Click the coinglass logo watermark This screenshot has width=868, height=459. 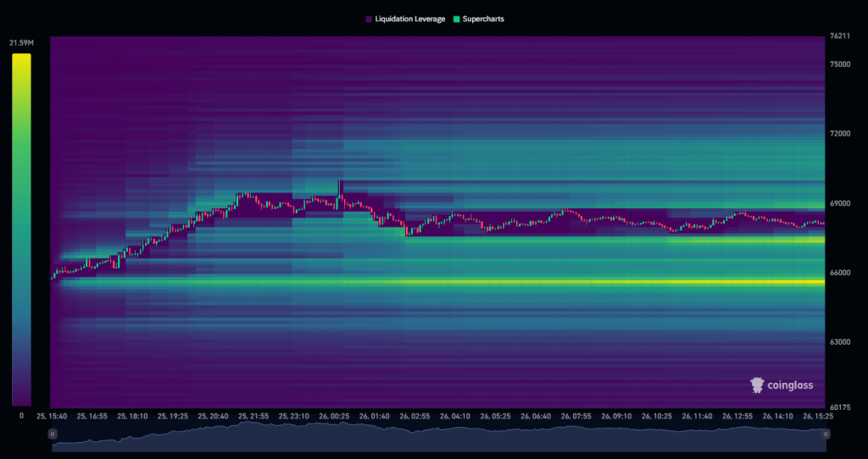point(782,385)
